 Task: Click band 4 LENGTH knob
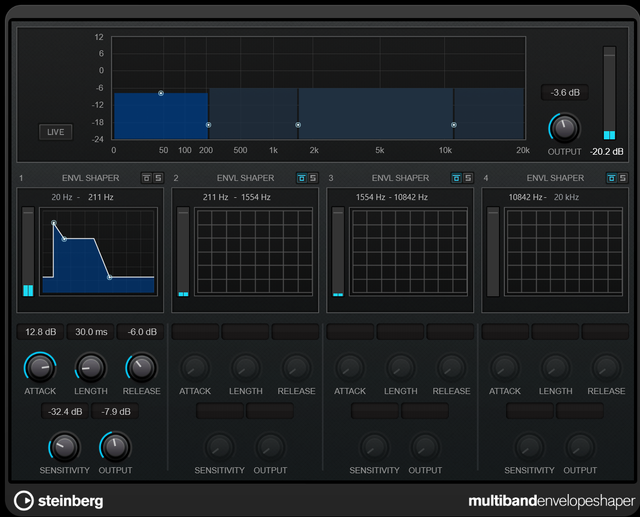click(556, 367)
